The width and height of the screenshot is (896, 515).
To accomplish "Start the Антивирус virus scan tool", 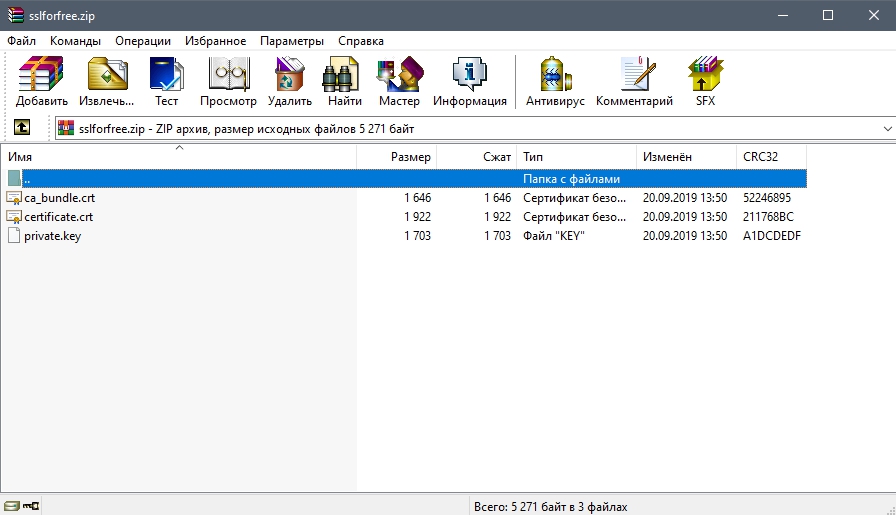I will point(557,82).
